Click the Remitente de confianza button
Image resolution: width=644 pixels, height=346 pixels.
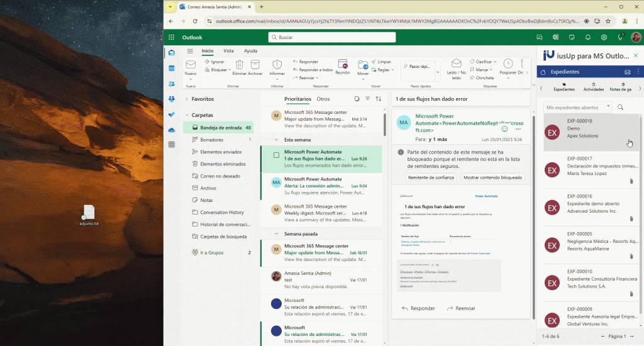point(431,177)
